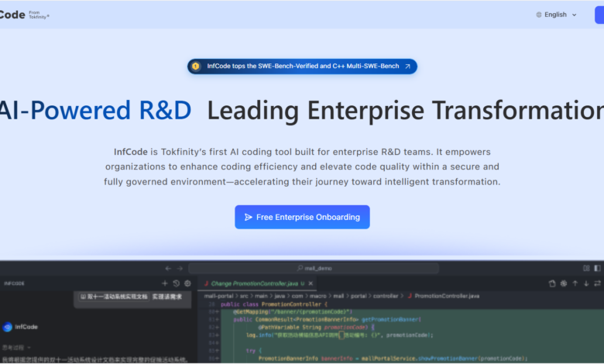Click the log.info code line
This screenshot has height=364, width=604.
click(339, 335)
